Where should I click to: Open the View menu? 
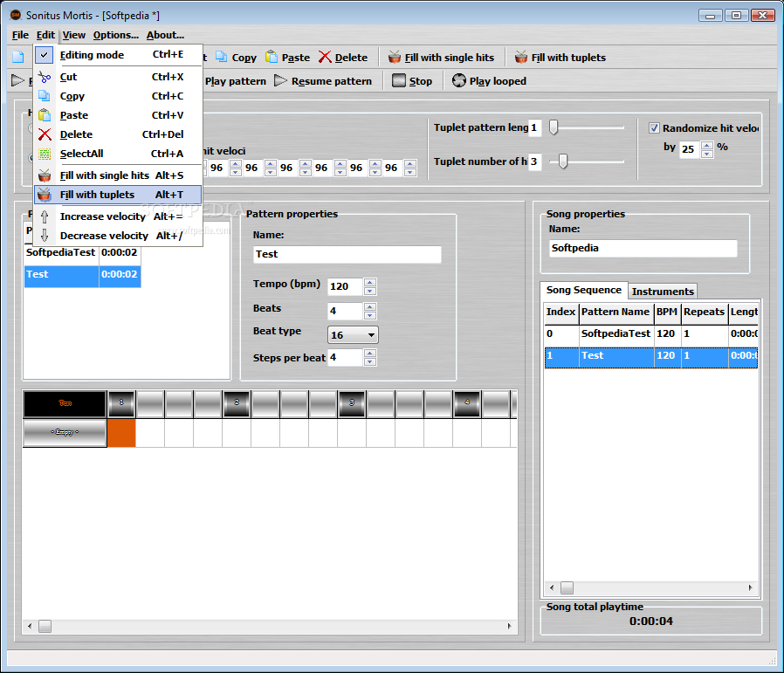[x=74, y=35]
